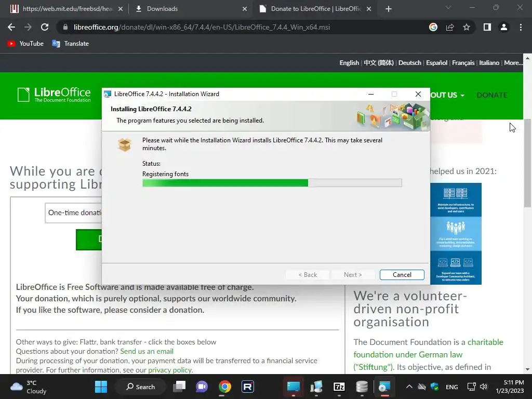Open the R app on taskbar
The height and width of the screenshot is (399, 532).
click(248, 387)
